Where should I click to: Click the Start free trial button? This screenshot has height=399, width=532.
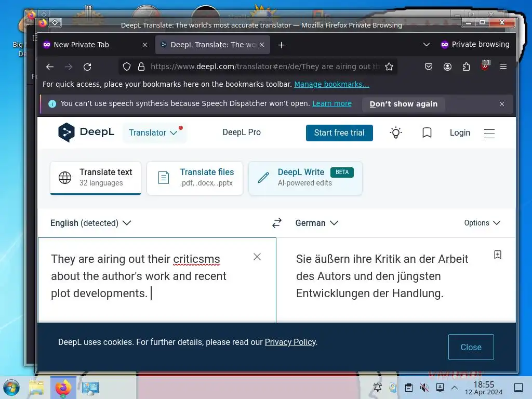tap(339, 132)
